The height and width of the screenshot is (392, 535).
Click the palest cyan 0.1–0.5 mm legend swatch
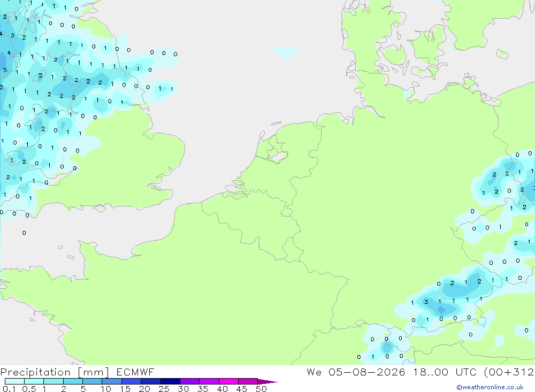click(x=14, y=381)
